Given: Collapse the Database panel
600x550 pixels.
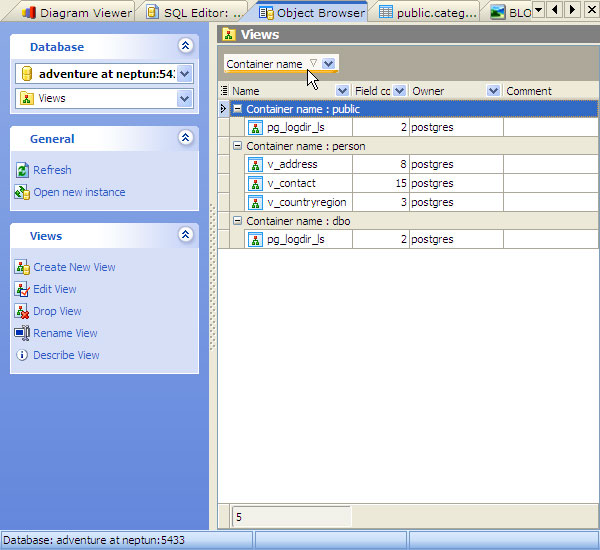Looking at the screenshot, I should tap(186, 46).
